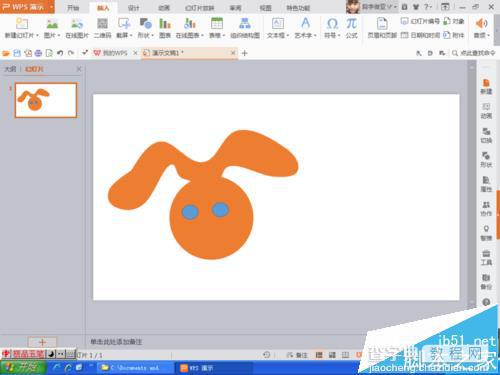Screen dimensions: 500x375
Task: Open the WPS 演示 application menu
Action: 27,7
